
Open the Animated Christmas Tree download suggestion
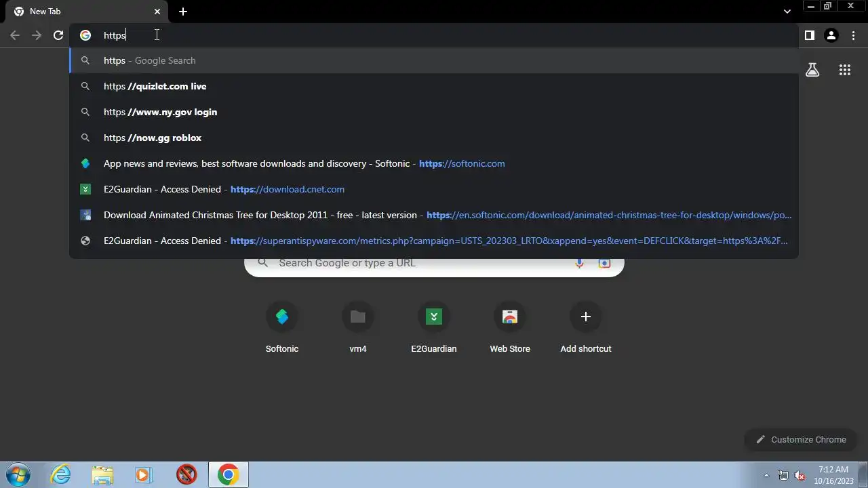[434, 215]
